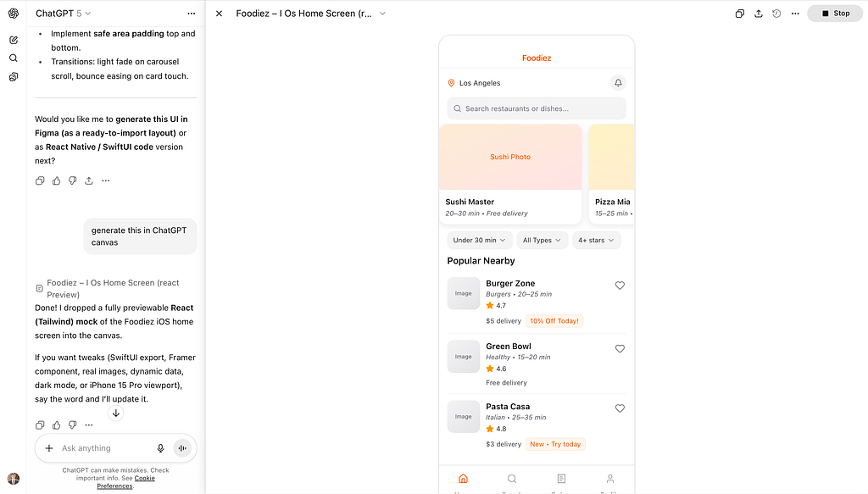Toggle the heart for Green Bowl
The image size is (868, 494).
(620, 348)
